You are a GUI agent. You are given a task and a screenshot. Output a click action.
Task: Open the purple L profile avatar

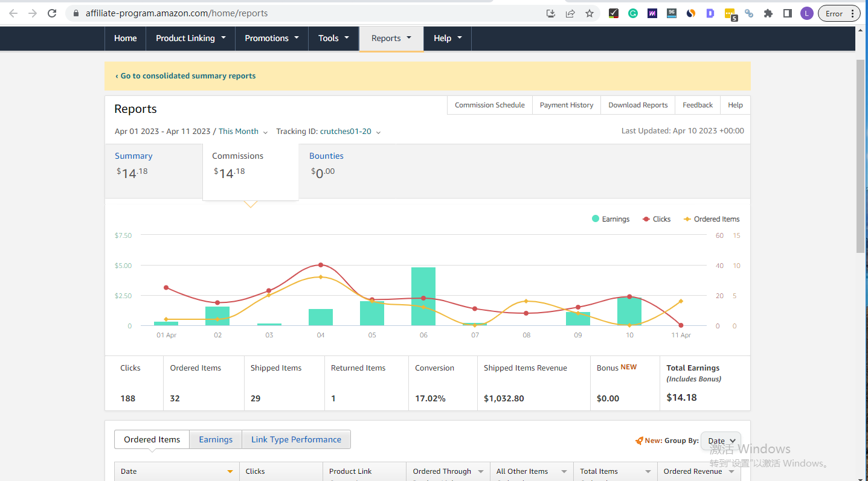(807, 13)
